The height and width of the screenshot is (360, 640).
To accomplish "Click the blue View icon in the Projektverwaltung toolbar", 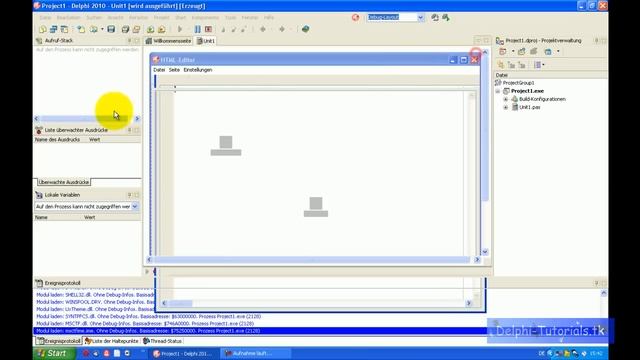I will [548, 52].
